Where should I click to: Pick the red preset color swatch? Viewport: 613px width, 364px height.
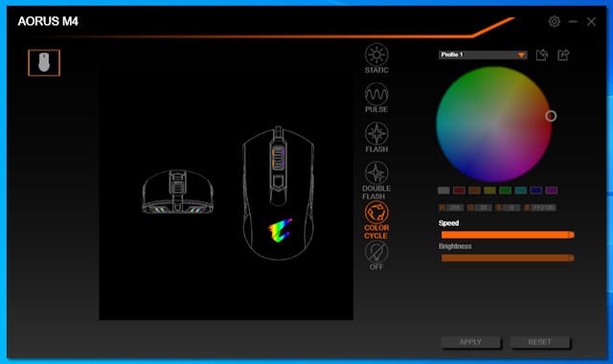tap(459, 191)
